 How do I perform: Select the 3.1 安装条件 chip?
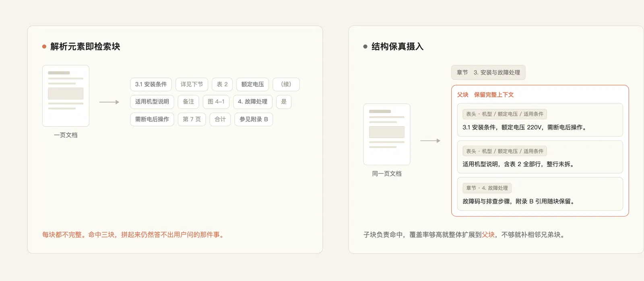tap(151, 84)
